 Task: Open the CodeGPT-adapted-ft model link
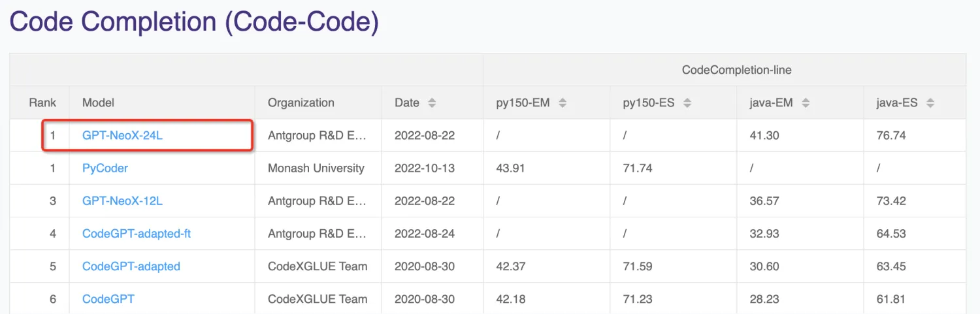137,234
